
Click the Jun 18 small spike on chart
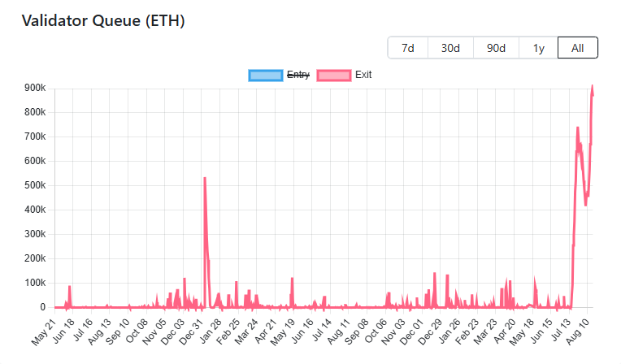[70, 286]
